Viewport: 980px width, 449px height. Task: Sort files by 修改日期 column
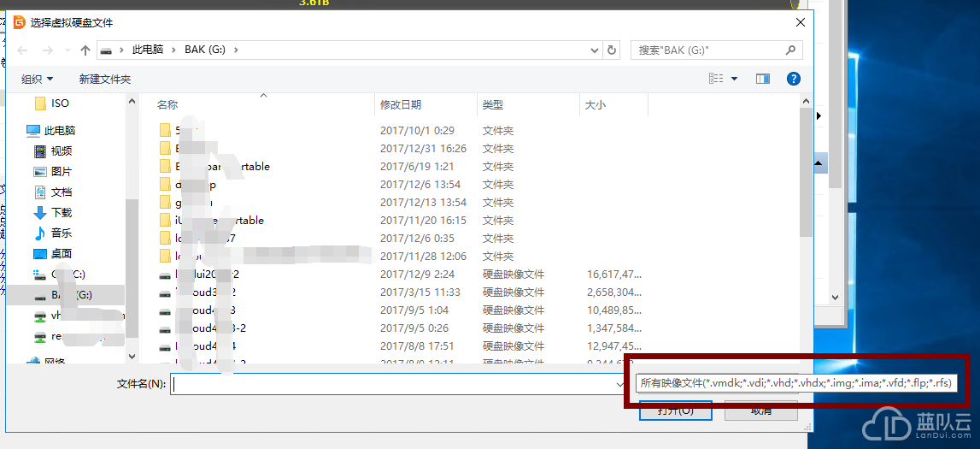[x=401, y=105]
